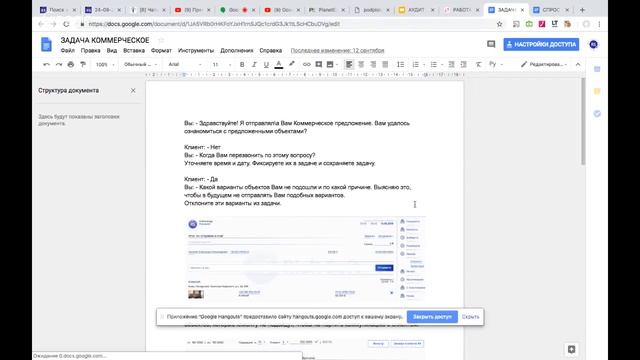The image size is (640, 360).
Task: Toggle underline formatting
Action: click(266, 64)
